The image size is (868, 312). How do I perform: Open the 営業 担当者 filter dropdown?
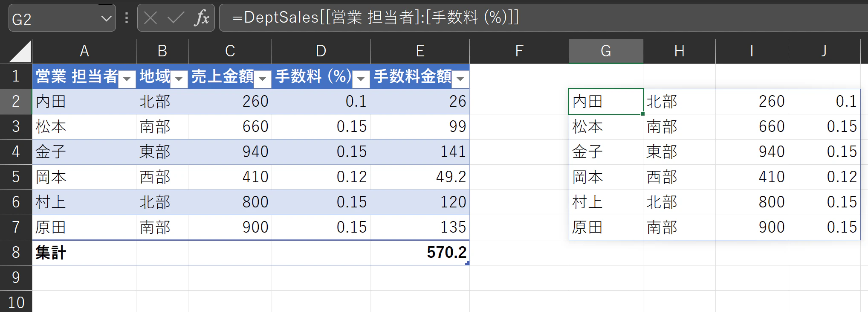coord(127,79)
